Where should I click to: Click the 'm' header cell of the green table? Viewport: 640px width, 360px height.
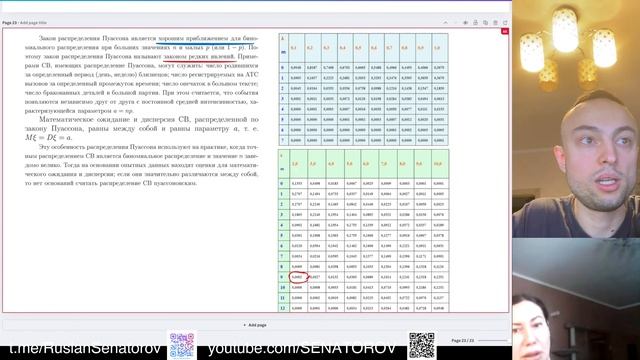tap(283, 164)
